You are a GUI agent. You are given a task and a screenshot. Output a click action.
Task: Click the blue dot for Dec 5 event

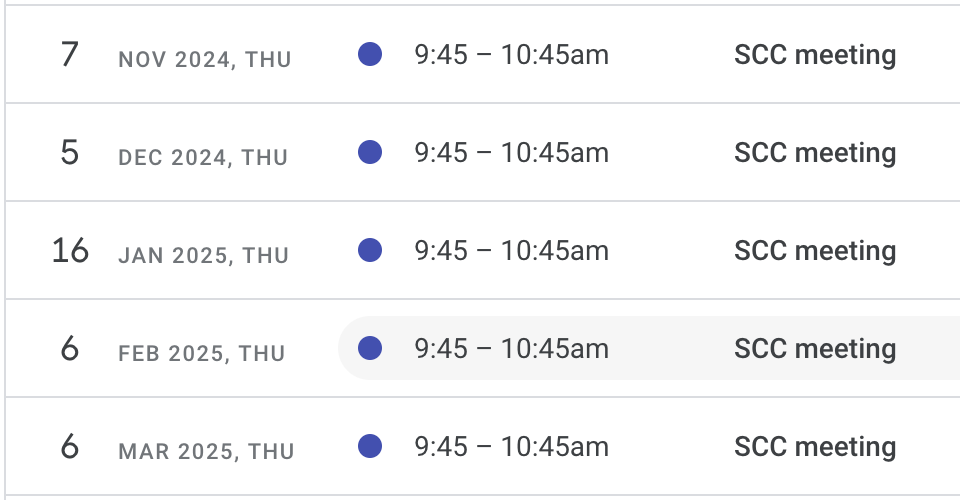pyautogui.click(x=370, y=152)
